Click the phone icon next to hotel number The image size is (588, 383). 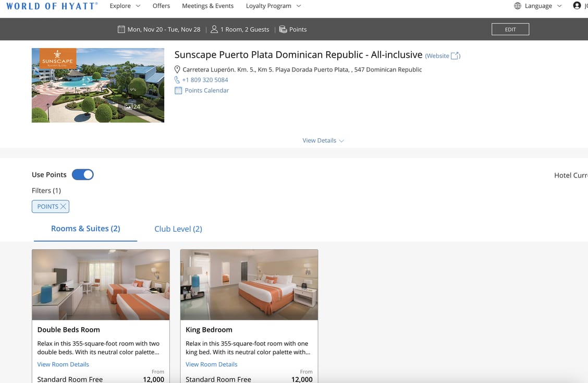tap(177, 80)
